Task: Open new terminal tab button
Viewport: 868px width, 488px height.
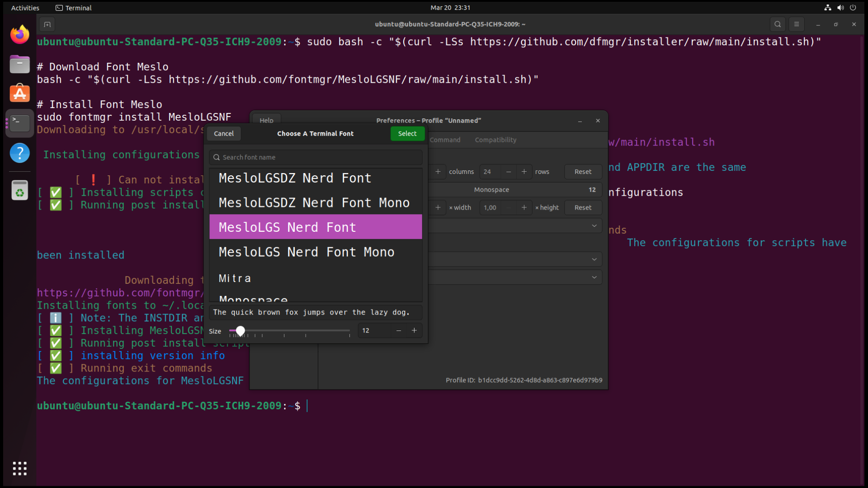Action: click(x=47, y=24)
